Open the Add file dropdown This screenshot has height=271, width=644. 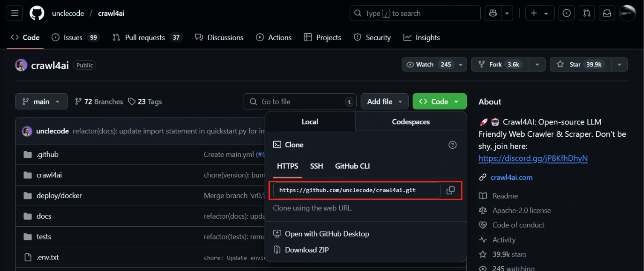click(x=384, y=101)
